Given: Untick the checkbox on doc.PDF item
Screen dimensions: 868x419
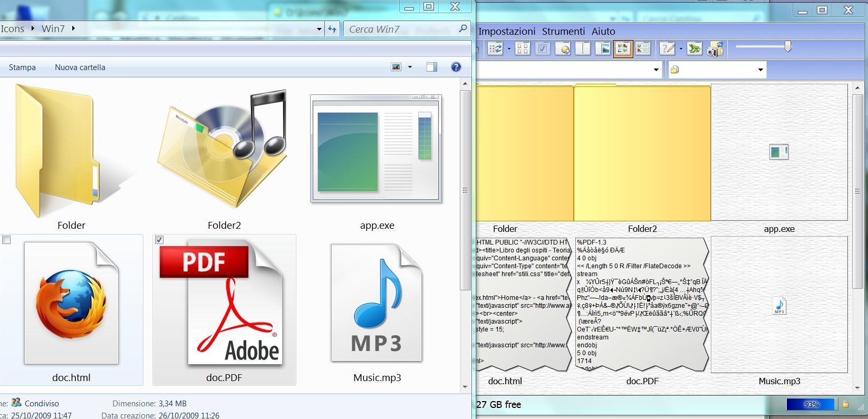Looking at the screenshot, I should click(x=159, y=240).
